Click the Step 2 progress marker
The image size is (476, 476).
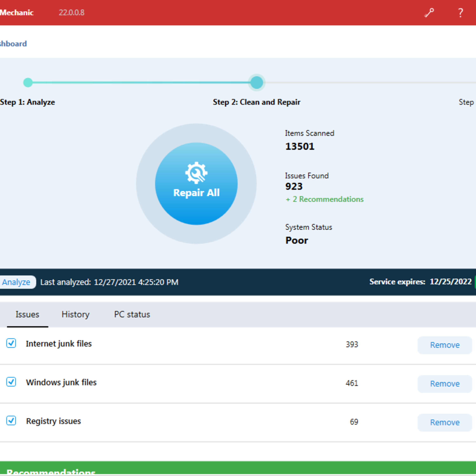257,82
